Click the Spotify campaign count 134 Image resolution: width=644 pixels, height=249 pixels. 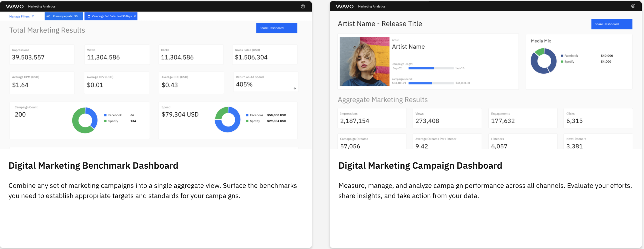[x=133, y=121]
